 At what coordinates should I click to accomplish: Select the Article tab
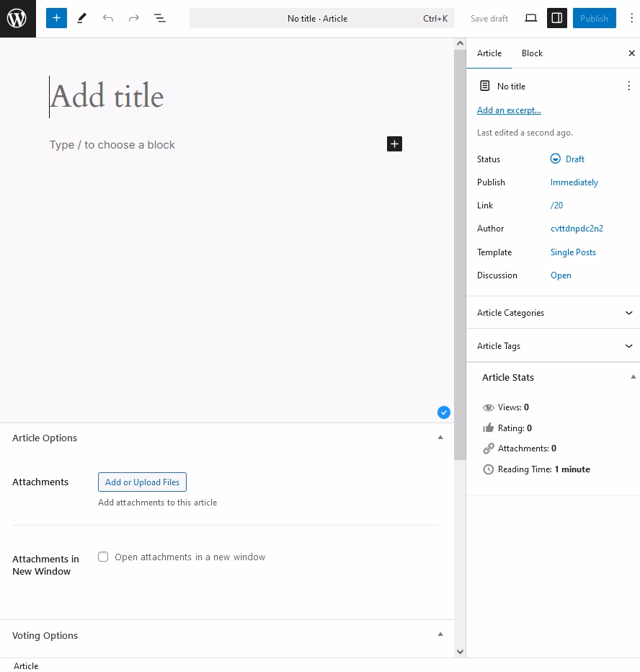[x=489, y=53]
